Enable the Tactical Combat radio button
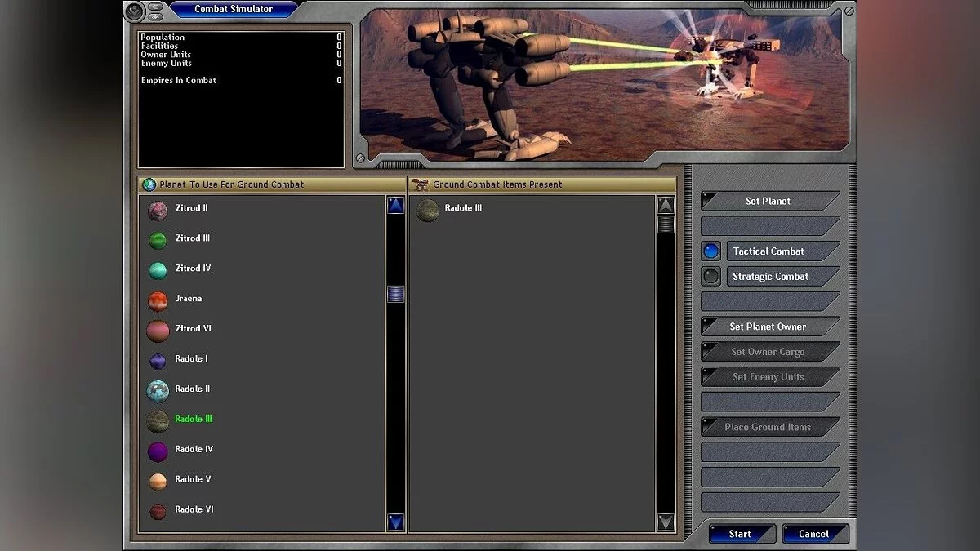Viewport: 980px width, 551px height. (710, 251)
